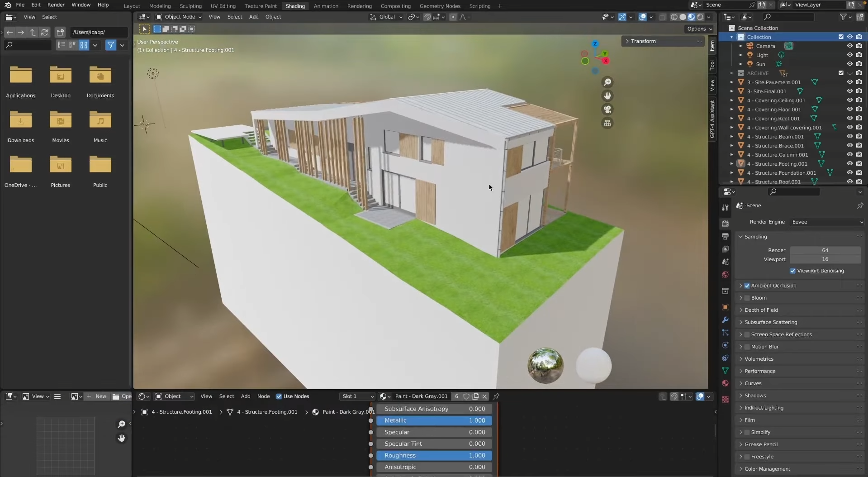Toggle Viewport Denoising checkbox
868x477 pixels.
point(792,271)
